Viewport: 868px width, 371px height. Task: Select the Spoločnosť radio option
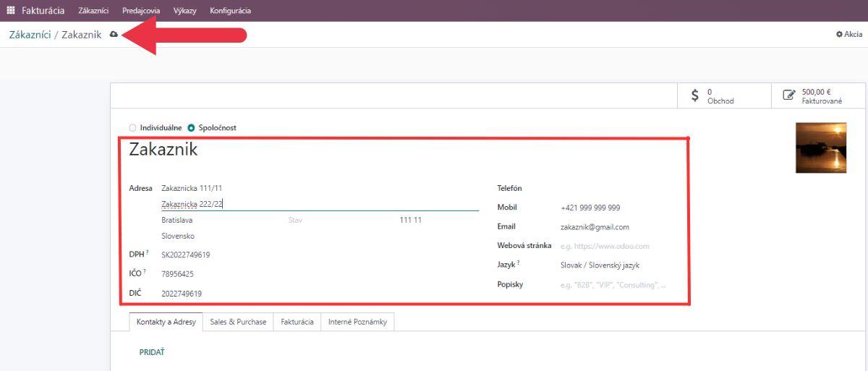(x=191, y=128)
